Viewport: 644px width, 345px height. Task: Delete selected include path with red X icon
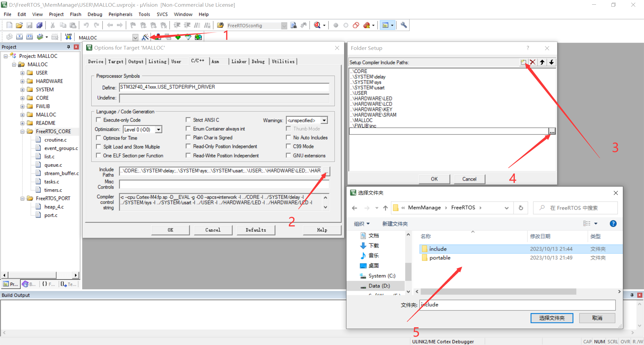pos(533,62)
